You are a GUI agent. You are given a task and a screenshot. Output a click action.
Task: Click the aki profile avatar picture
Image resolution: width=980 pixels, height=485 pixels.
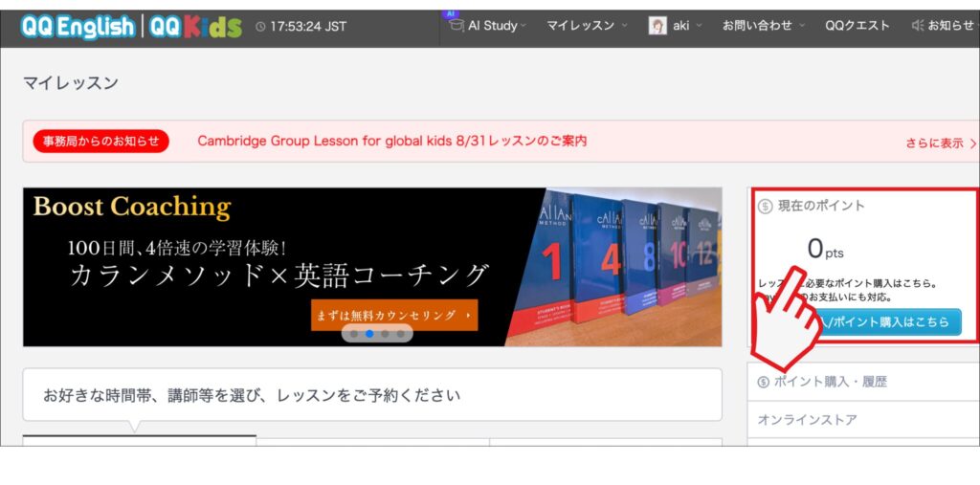point(657,26)
